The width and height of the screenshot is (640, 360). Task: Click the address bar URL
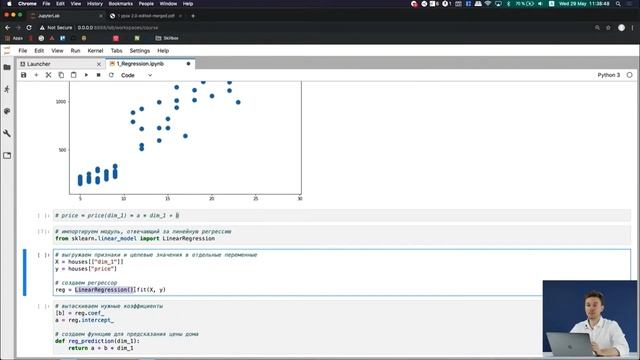point(118,28)
